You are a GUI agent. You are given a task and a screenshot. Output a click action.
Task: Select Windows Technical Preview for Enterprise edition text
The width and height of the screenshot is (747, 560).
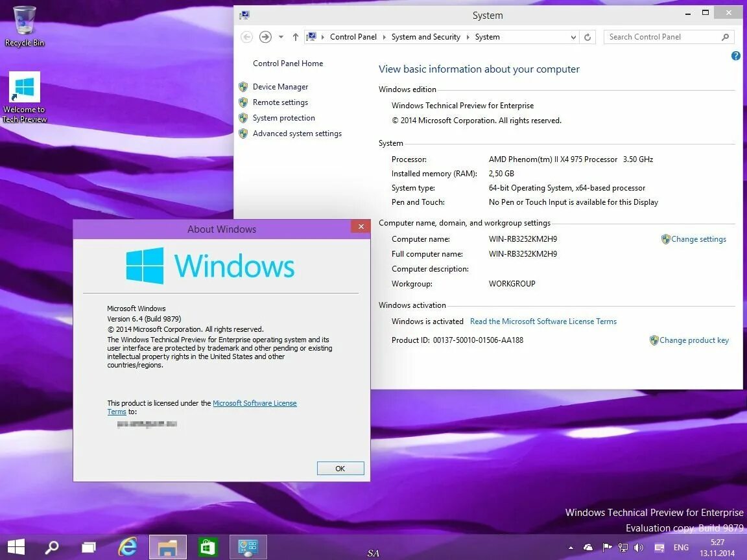[462, 106]
